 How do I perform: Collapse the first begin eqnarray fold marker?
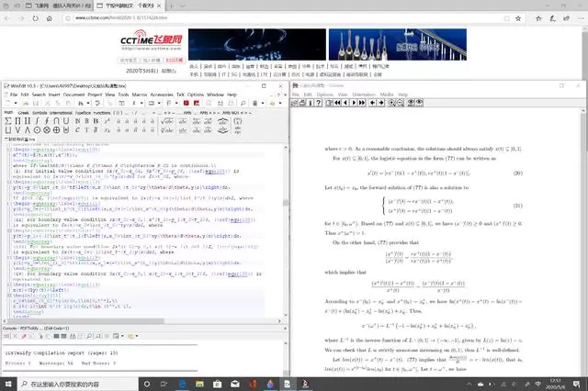tap(9, 150)
